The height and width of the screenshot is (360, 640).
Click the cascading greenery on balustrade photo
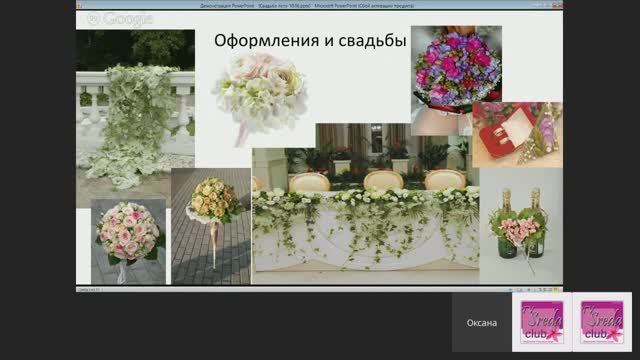(x=136, y=115)
